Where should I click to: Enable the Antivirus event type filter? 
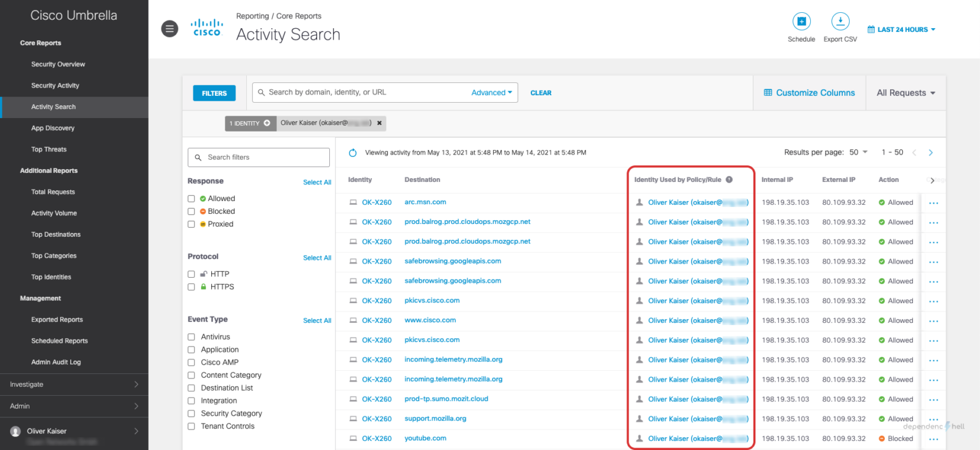191,336
